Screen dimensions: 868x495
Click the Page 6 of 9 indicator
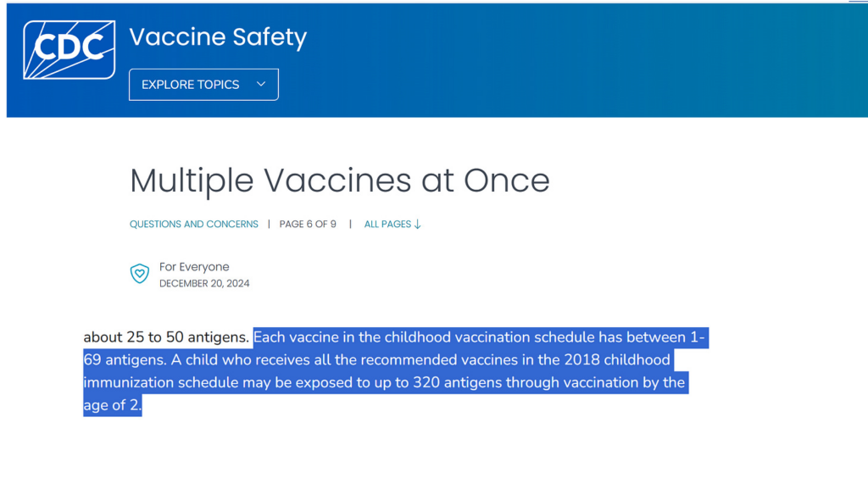tap(308, 223)
